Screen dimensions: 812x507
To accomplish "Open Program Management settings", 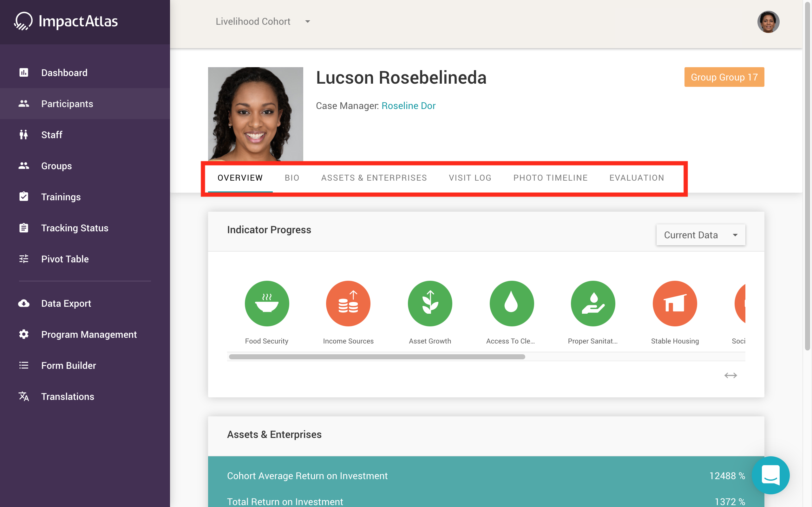I will (88, 334).
